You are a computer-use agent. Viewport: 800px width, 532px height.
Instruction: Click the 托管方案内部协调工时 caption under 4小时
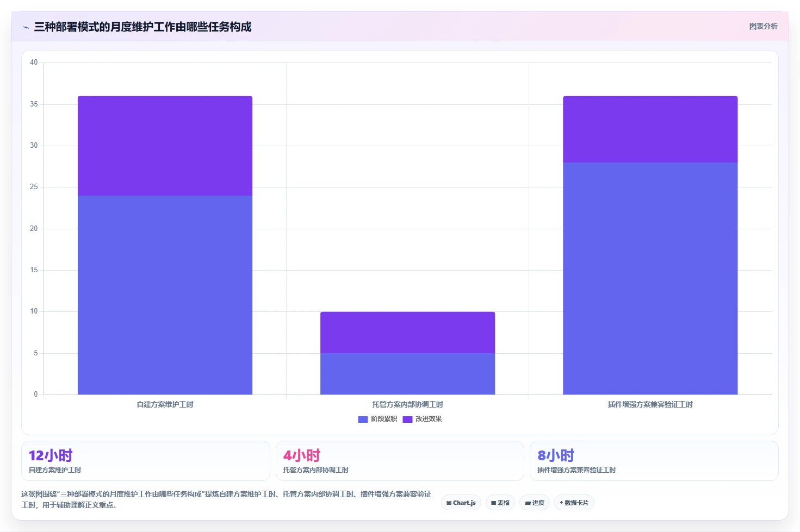click(316, 470)
